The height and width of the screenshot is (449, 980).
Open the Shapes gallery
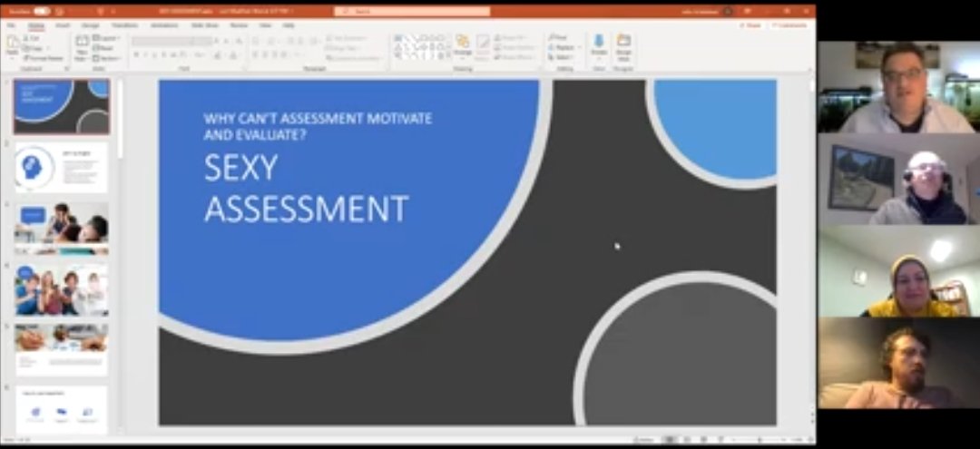click(422, 47)
